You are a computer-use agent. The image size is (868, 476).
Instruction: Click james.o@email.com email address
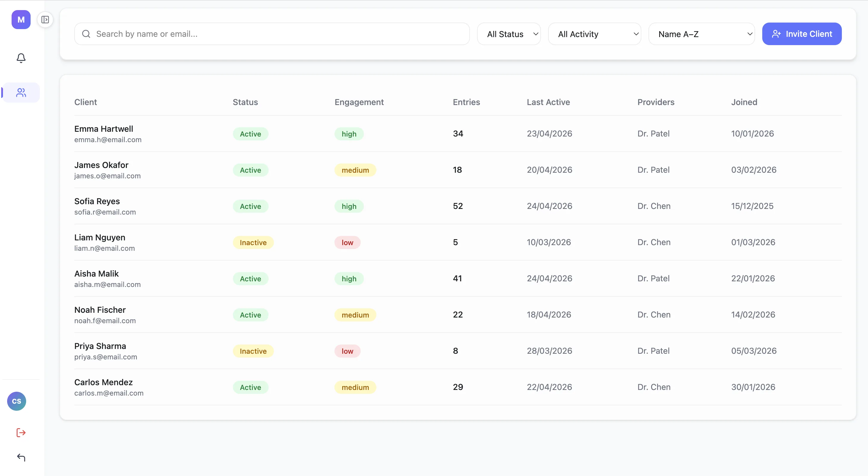[x=108, y=176]
